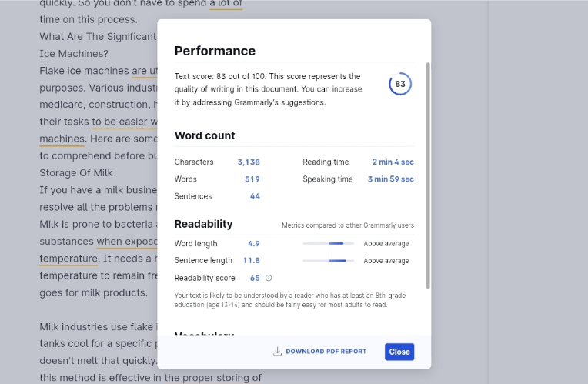
Task: Select the Characters count value 3,138
Action: 248,162
